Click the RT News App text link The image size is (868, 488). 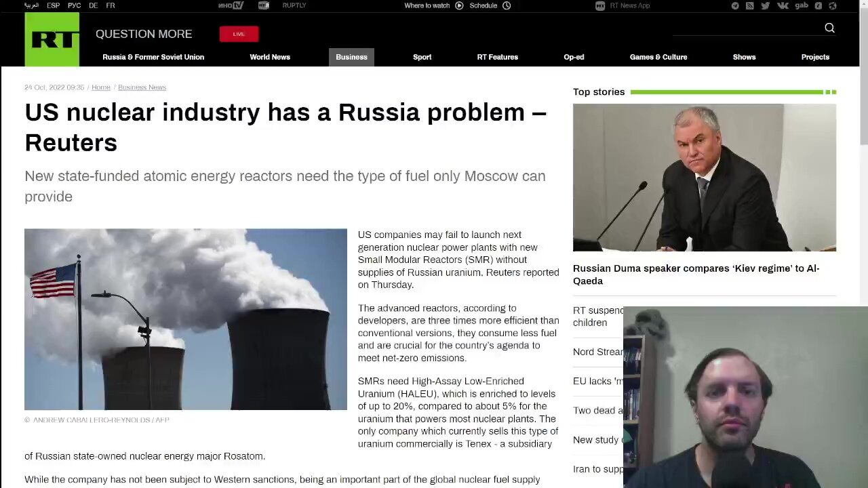point(630,5)
